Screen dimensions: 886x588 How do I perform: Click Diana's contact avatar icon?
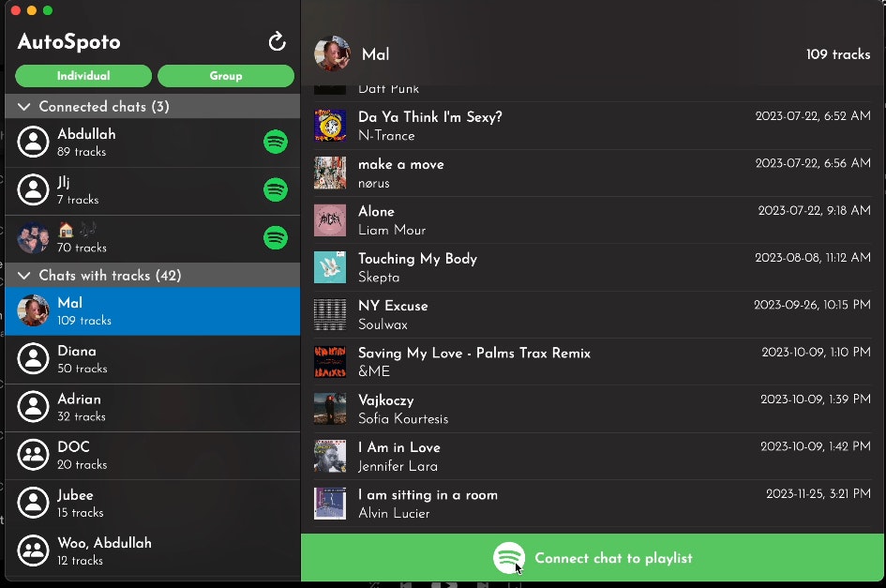point(34,358)
